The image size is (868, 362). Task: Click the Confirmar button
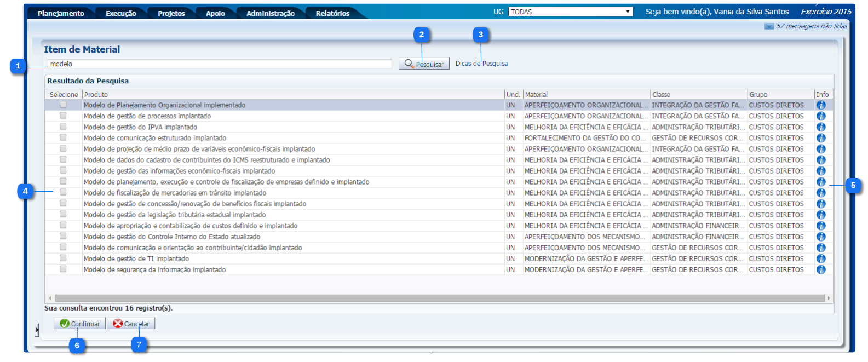[x=80, y=324]
